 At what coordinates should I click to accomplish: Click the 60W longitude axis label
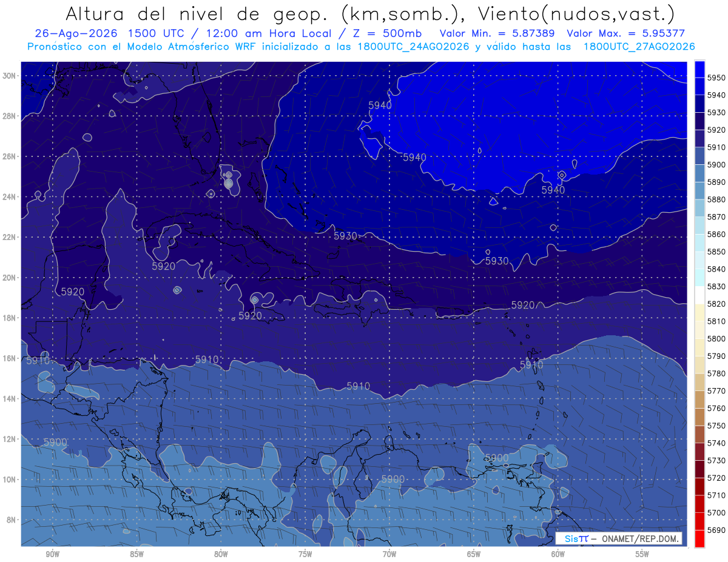(558, 554)
